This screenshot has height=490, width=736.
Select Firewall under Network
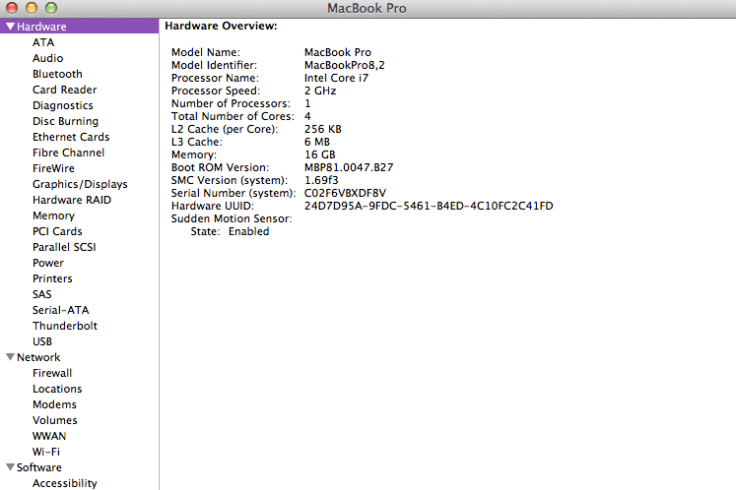click(52, 373)
